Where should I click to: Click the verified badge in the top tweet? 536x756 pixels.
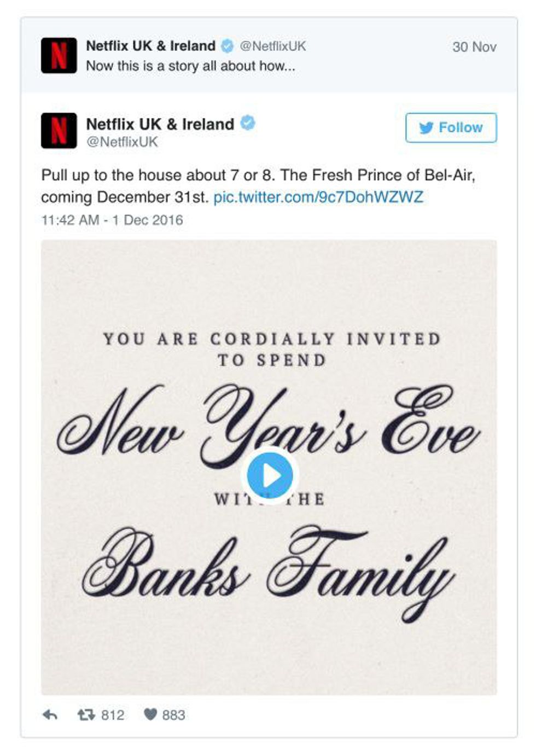[x=227, y=46]
